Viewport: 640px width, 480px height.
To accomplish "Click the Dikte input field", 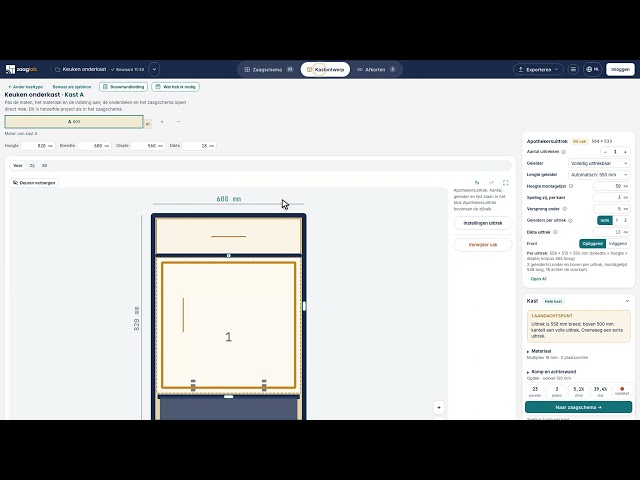I will point(199,146).
